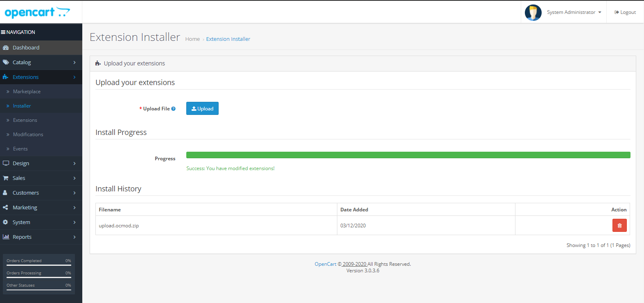This screenshot has width=644, height=303.
Task: Click the Version 3.0.3.6 footer text
Action: coord(363,271)
